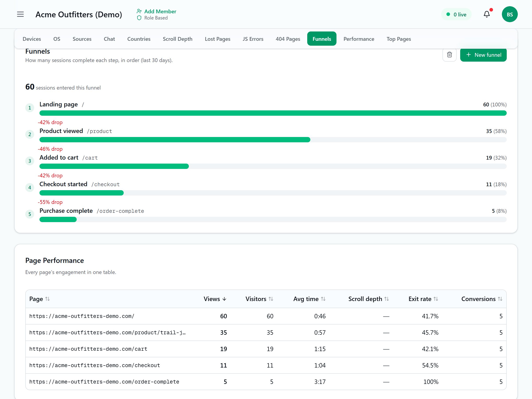This screenshot has width=532, height=399.
Task: Go to the Top Pages tab
Action: [x=399, y=39]
